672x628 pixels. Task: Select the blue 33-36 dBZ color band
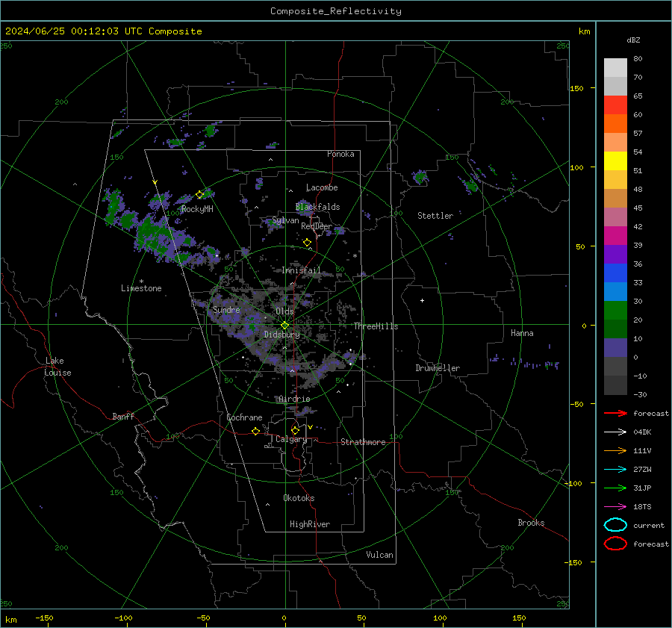[615, 273]
